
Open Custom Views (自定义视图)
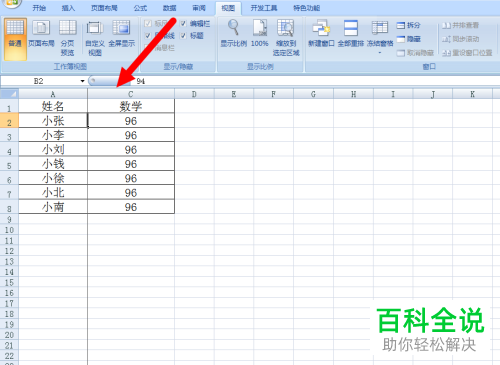(x=95, y=38)
